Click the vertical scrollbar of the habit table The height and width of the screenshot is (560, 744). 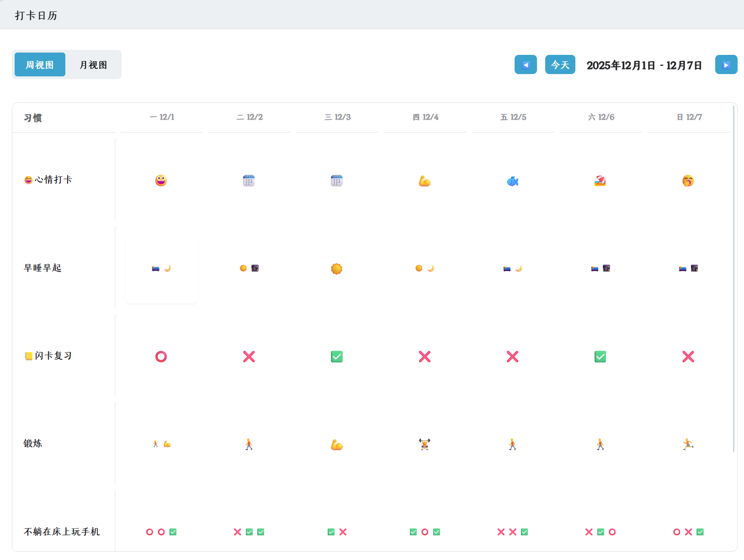[x=734, y=279]
